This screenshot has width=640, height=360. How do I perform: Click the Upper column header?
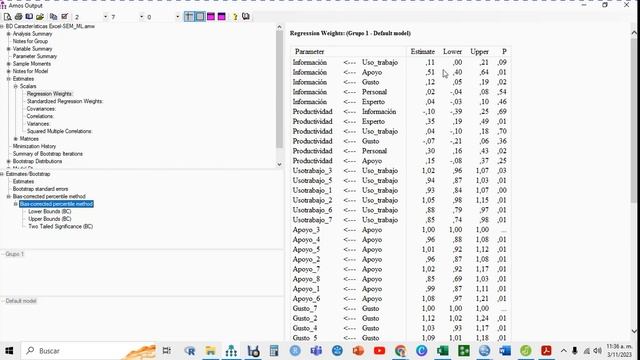click(x=479, y=52)
